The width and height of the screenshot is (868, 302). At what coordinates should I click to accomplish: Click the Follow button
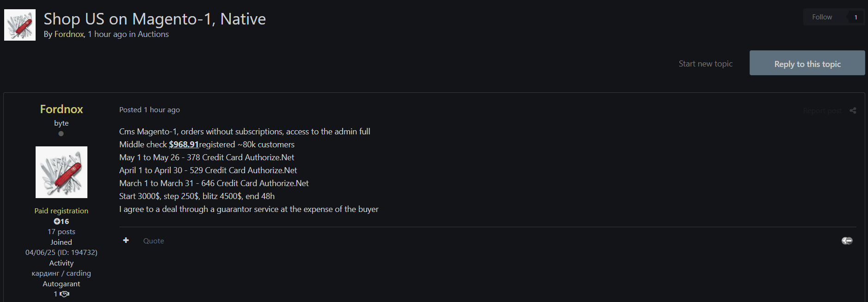click(822, 17)
